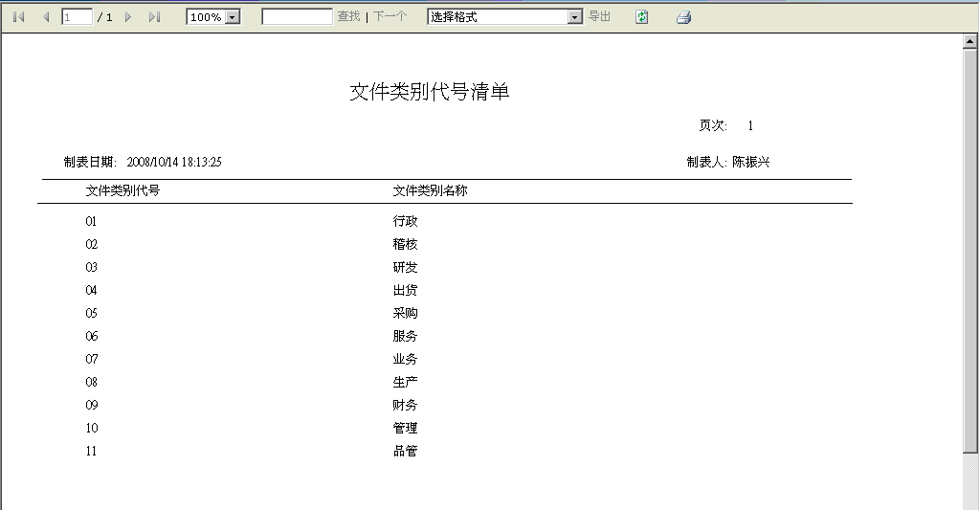The image size is (980, 510).
Task: Click the current page number field
Action: tap(77, 17)
